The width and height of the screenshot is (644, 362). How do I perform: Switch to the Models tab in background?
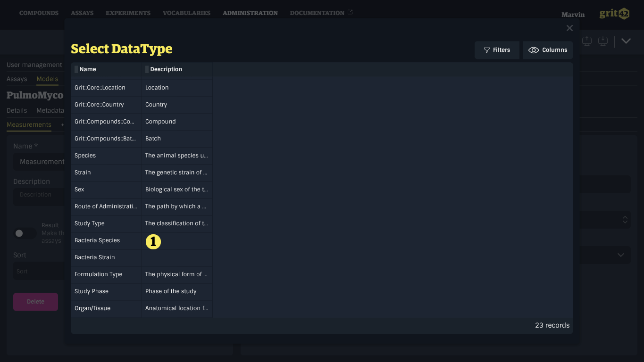(47, 79)
